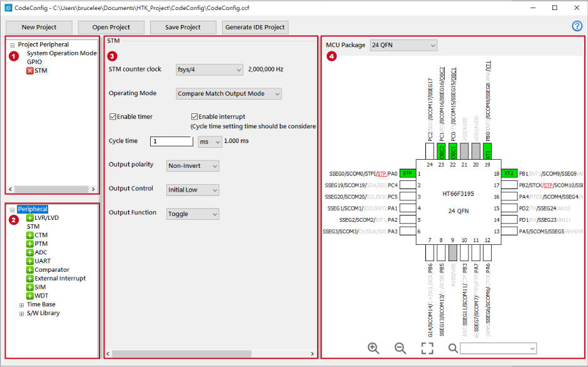Zoom in on the MCU pin diagram
The height and width of the screenshot is (367, 588).
(373, 348)
